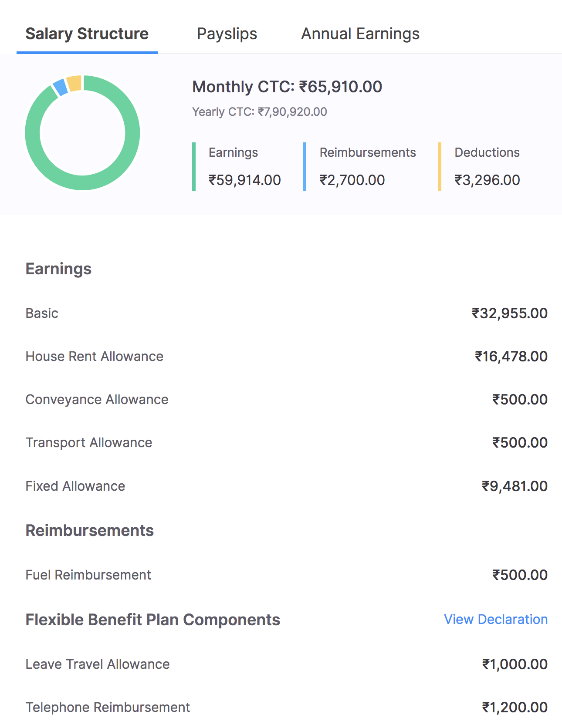Click the Monthly CTC heading
Image resolution: width=562 pixels, height=728 pixels.
(x=287, y=87)
